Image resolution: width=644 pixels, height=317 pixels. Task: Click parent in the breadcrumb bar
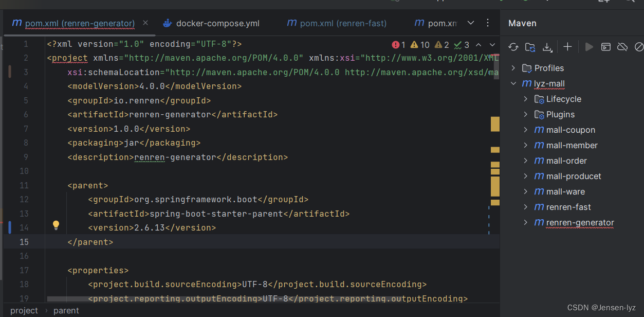[x=66, y=310]
